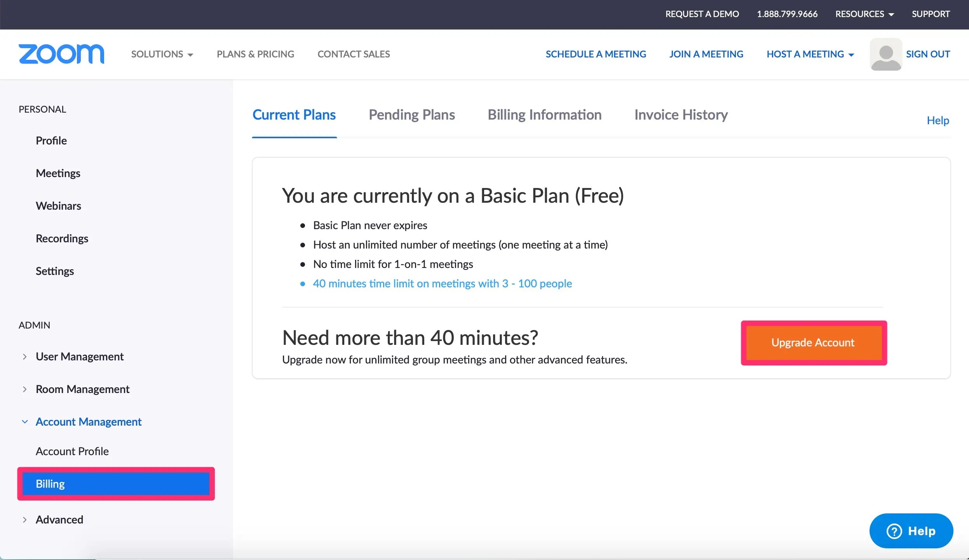Image resolution: width=969 pixels, height=560 pixels.
Task: Open the Resources dropdown
Action: coord(864,14)
